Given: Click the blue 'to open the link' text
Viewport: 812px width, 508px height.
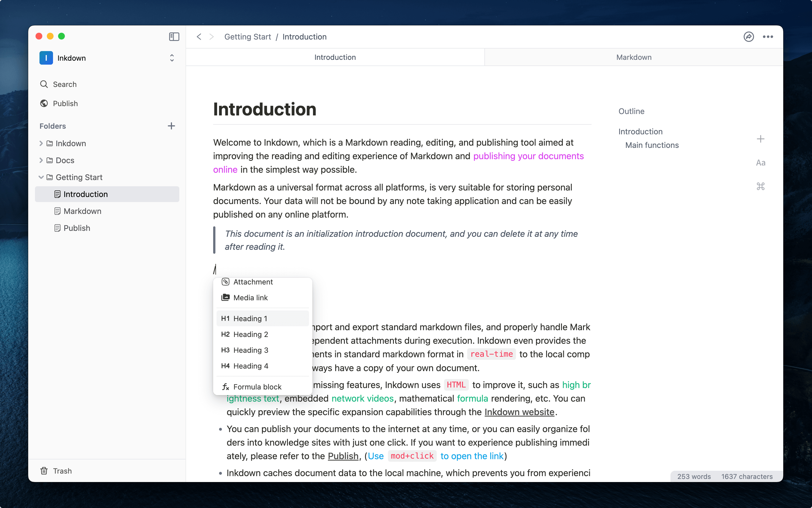Looking at the screenshot, I should tap(472, 456).
